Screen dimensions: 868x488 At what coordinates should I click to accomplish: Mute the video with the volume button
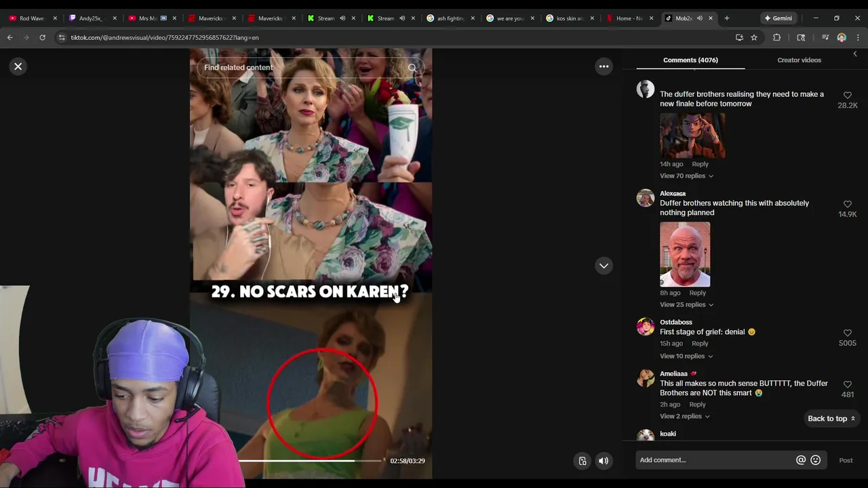tap(603, 461)
